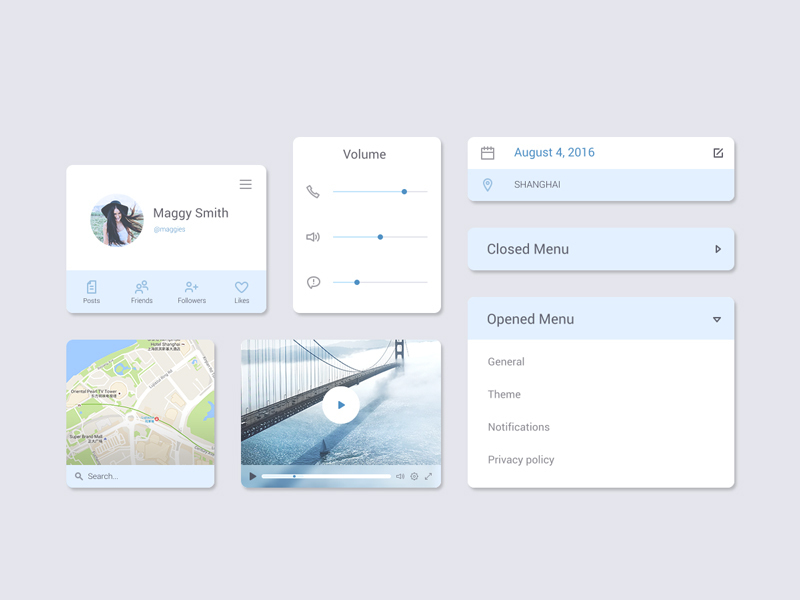Screen dimensions: 800x600
Task: Select the Followers icon
Action: tap(190, 289)
